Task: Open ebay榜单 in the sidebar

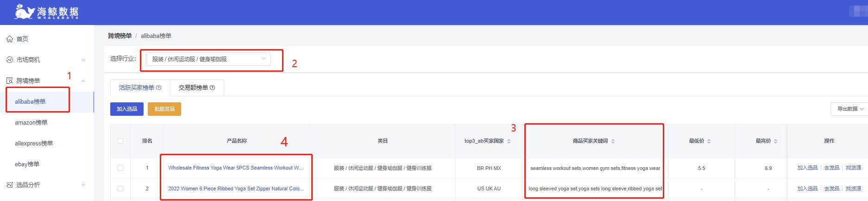Action: pos(47,164)
